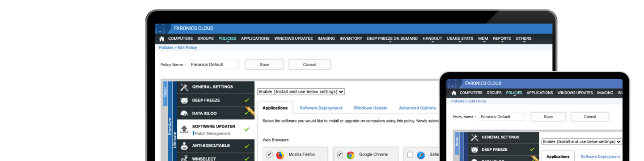Image resolution: width=644 pixels, height=161 pixels.
Task: Click Data Igloo icon on laptop
Action: pos(184,114)
